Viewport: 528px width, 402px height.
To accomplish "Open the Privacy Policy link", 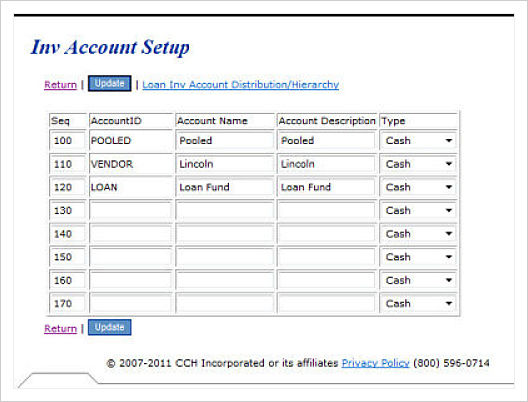I will click(x=375, y=363).
